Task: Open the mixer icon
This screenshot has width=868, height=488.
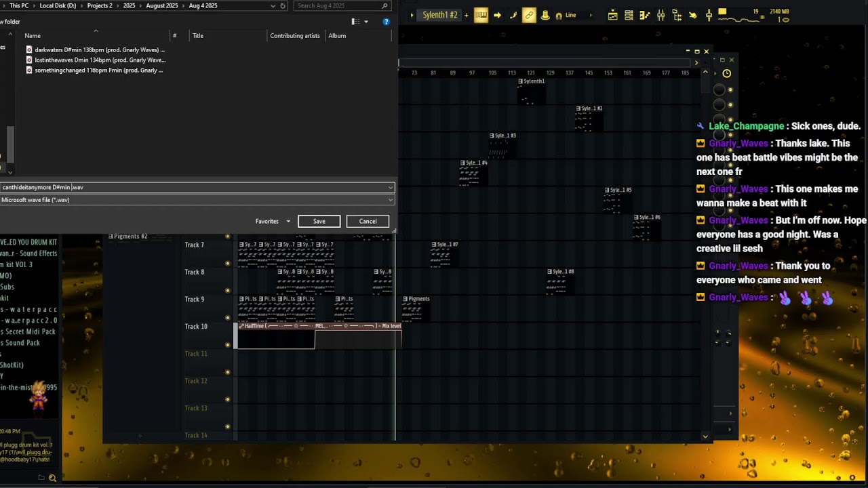Action: [660, 15]
